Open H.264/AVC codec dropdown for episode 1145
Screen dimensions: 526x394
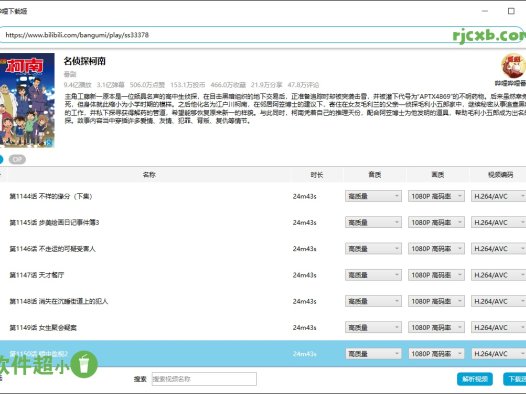[498, 222]
